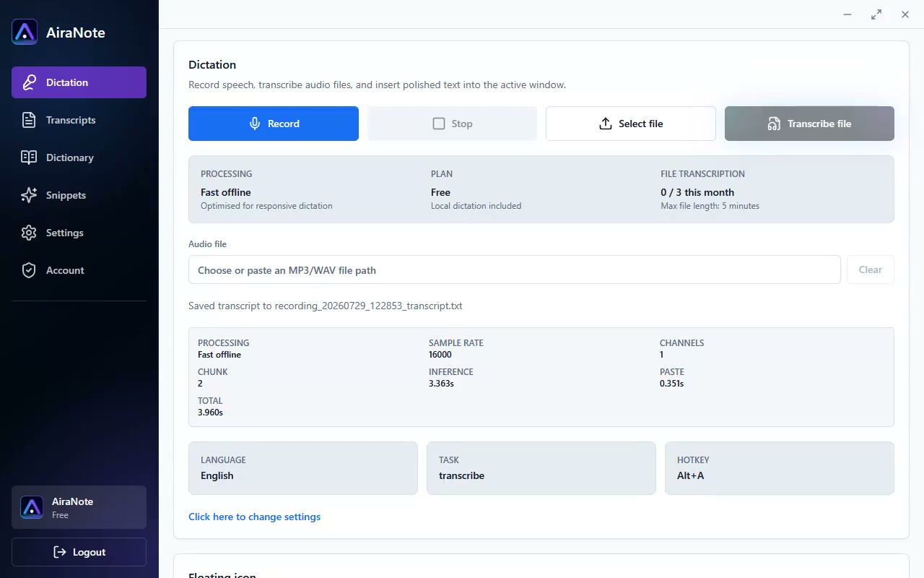Viewport: 924px width, 578px height.
Task: Click the AiraNote Free profile card
Action: (x=79, y=507)
